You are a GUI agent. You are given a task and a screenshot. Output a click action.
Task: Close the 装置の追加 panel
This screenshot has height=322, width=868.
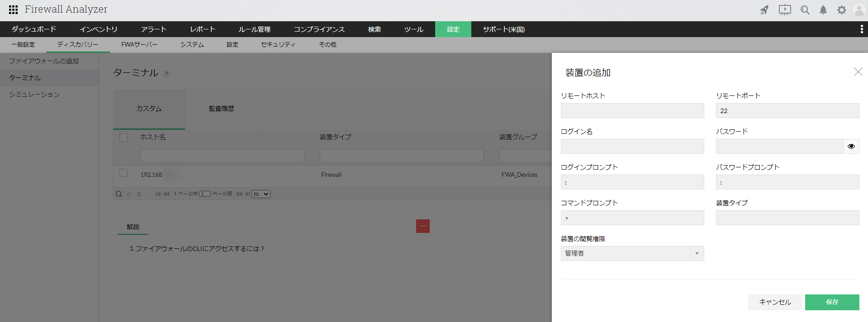tap(858, 72)
